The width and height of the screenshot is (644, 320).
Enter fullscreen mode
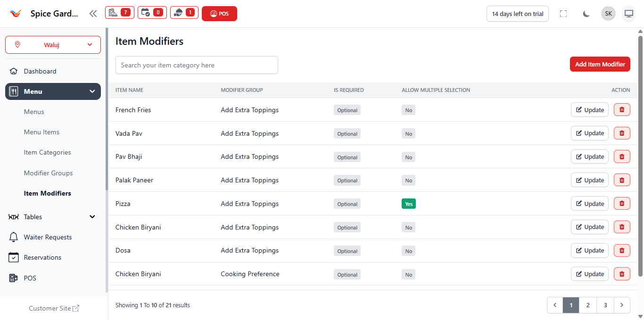point(563,14)
